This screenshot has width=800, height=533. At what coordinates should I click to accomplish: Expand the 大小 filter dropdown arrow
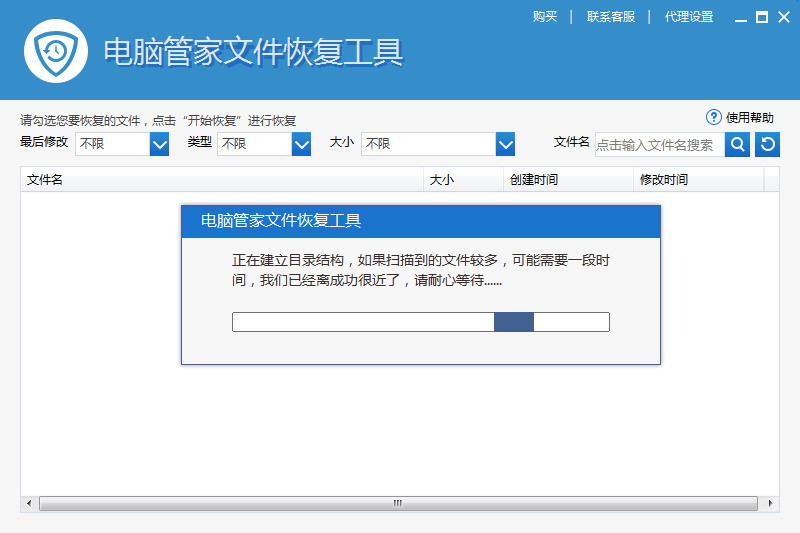pyautogui.click(x=505, y=144)
